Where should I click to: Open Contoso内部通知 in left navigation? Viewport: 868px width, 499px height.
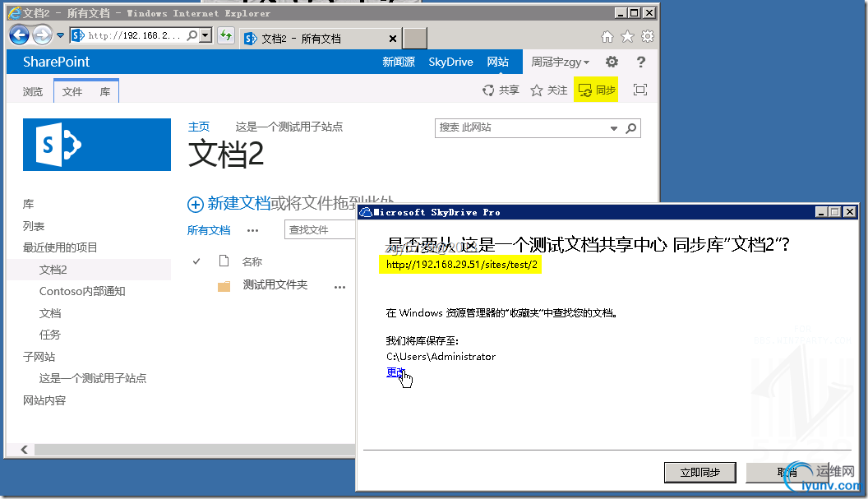82,291
